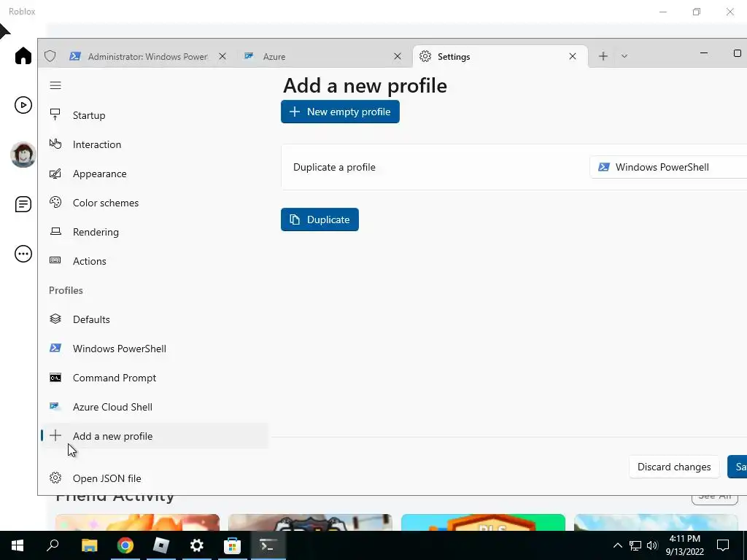This screenshot has height=560, width=747.
Task: Open Roblox avatar profile picture
Action: tap(23, 155)
